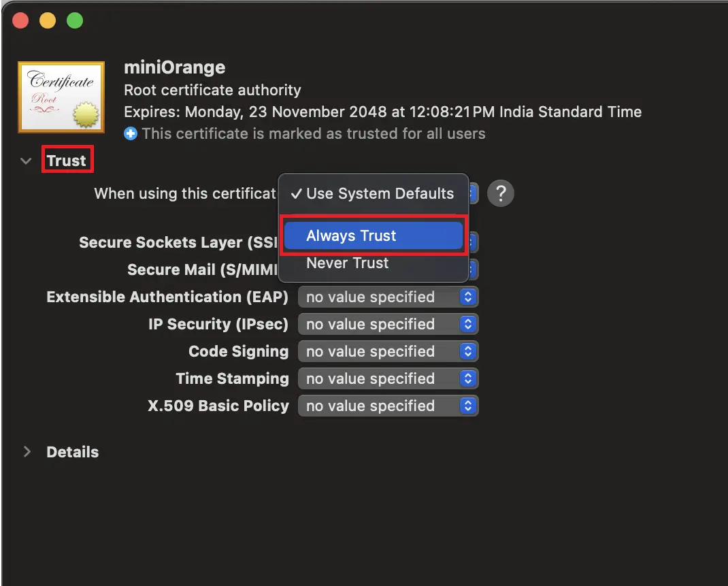The image size is (728, 586).
Task: Open the IP Security (IPsec) dropdown
Action: (388, 324)
